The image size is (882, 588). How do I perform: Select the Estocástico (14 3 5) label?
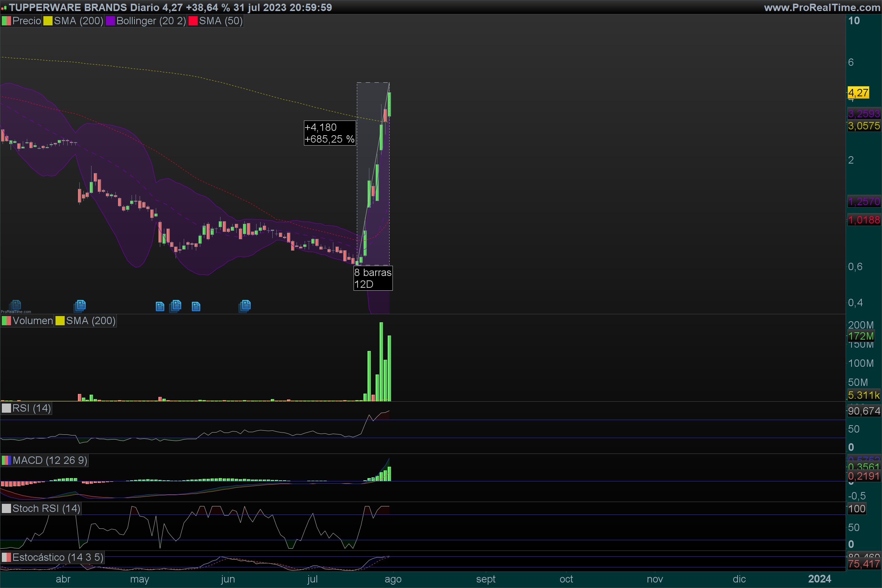click(57, 557)
